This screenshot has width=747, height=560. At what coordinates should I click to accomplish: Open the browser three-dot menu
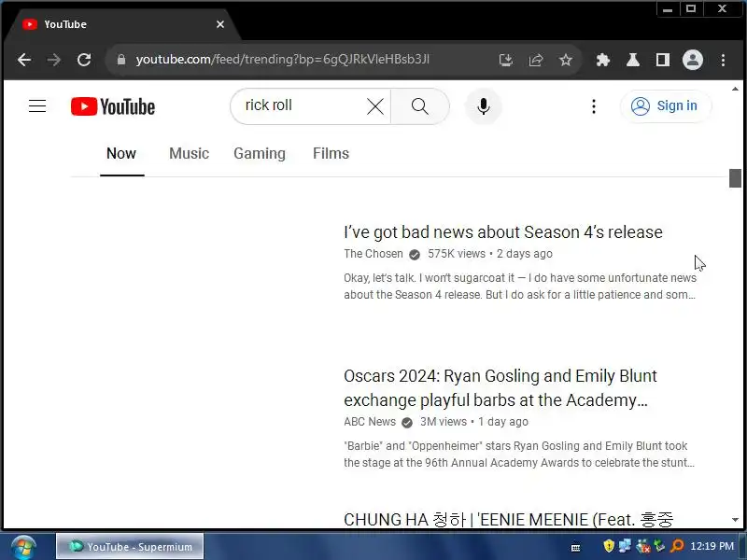723,60
